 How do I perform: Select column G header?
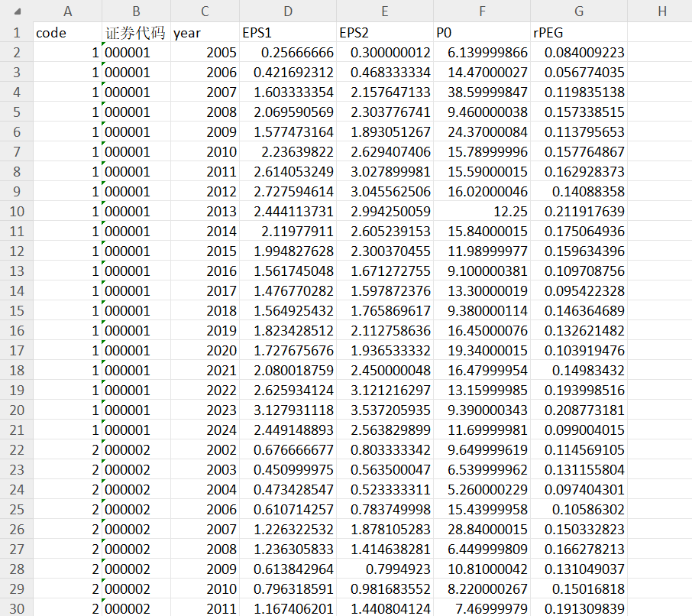579,11
